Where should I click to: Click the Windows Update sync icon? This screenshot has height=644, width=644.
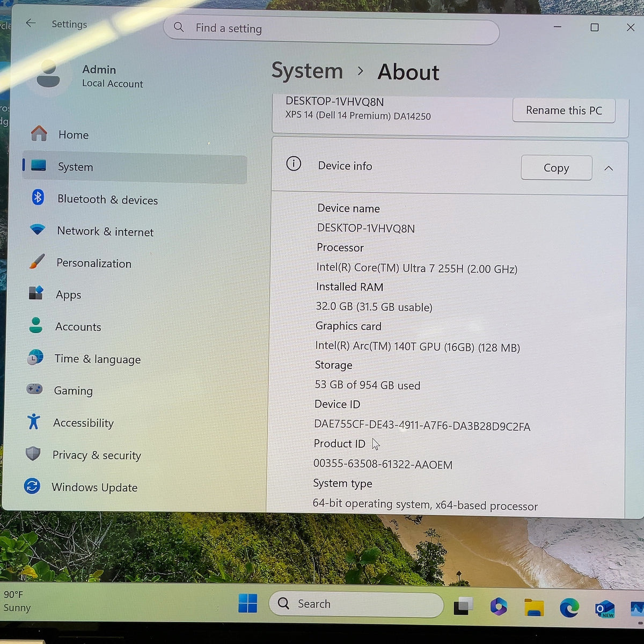pos(32,486)
